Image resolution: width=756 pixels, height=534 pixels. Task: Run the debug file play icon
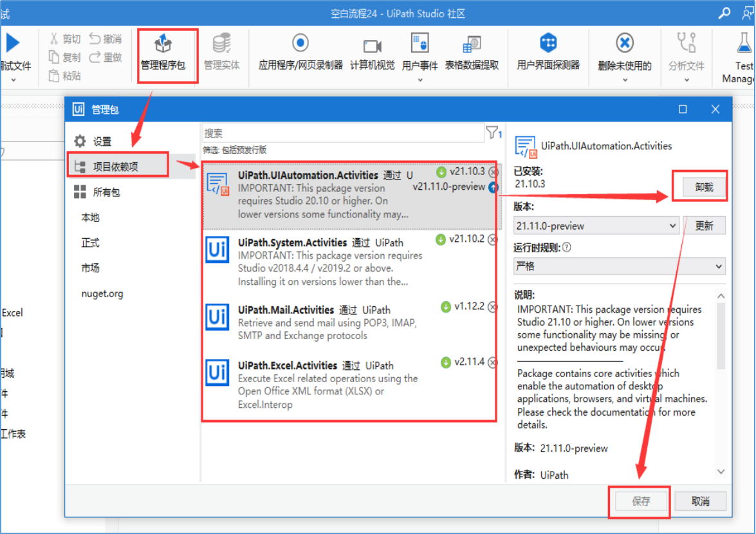[x=12, y=43]
